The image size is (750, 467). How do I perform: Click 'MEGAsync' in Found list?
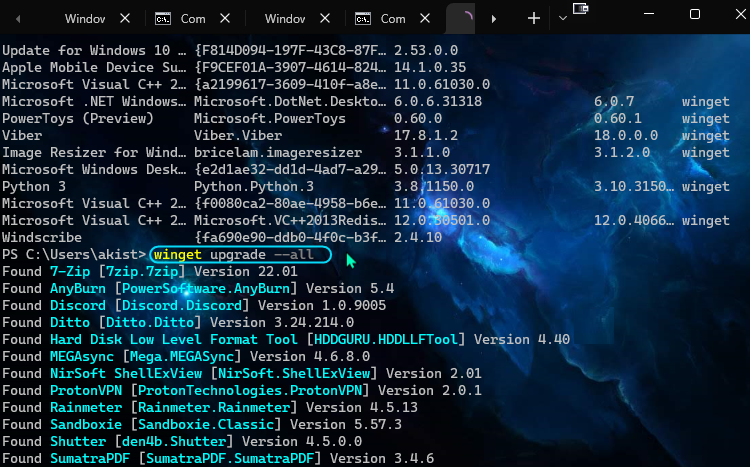click(82, 356)
